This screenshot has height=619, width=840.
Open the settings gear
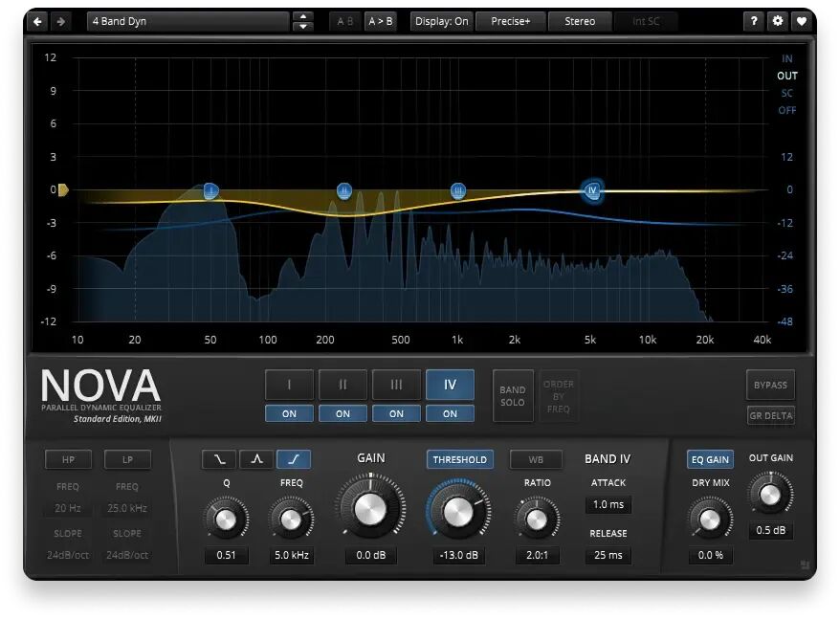click(778, 21)
